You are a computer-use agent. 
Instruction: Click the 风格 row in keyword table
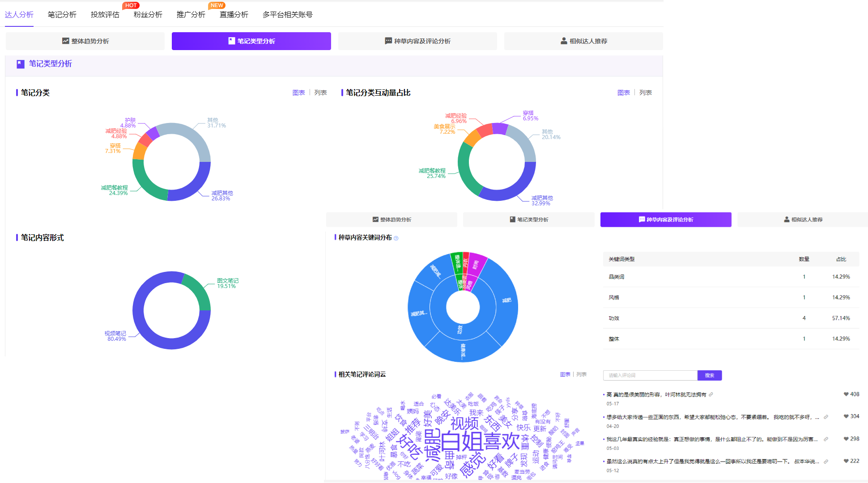click(731, 297)
